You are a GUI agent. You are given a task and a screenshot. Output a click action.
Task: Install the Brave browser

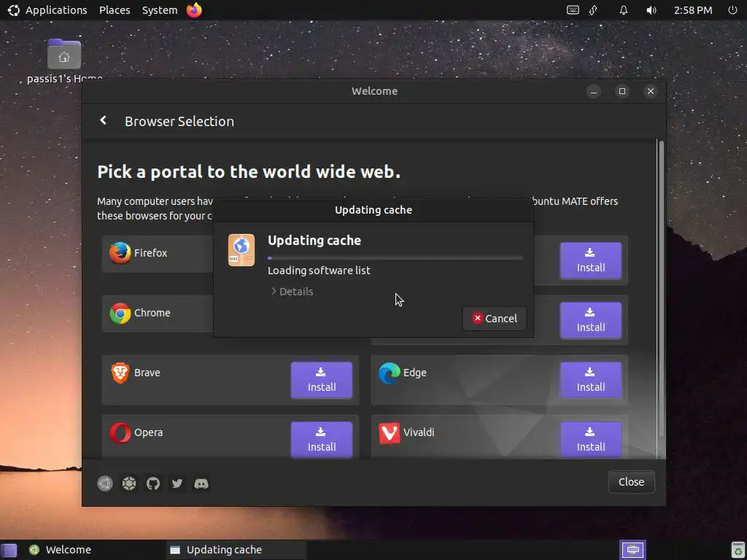coord(322,380)
